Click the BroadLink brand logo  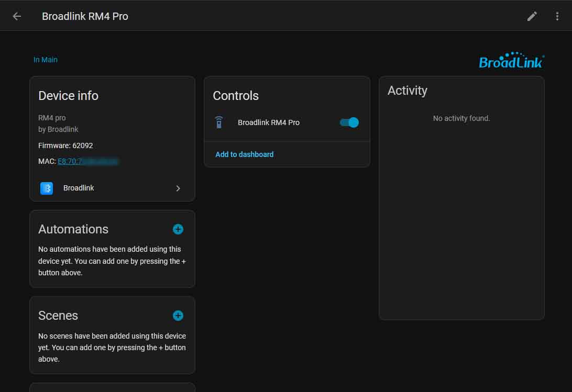tap(511, 61)
